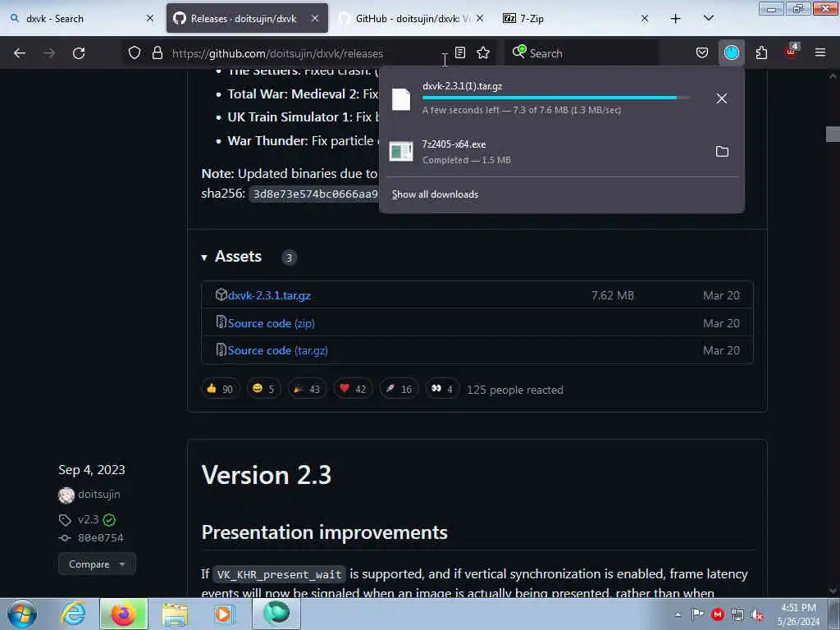Click the laugh reaction with 5
The image size is (840, 630).
pos(263,389)
